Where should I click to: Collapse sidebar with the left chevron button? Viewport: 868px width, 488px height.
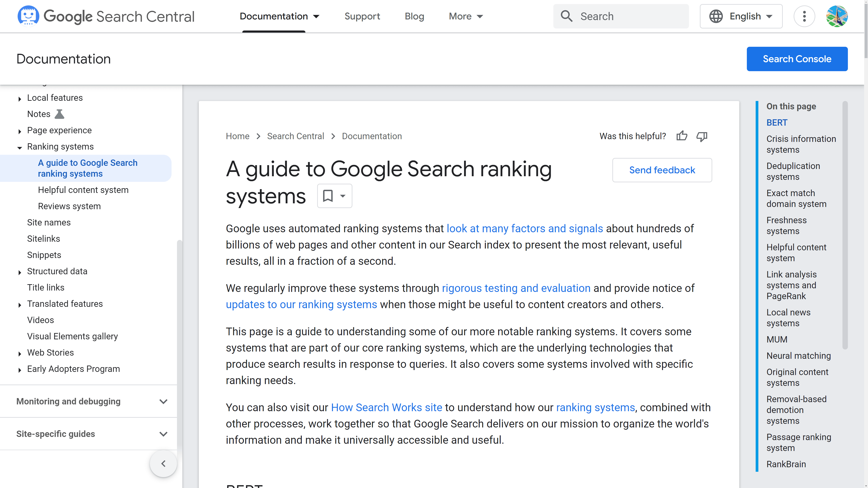[163, 463]
